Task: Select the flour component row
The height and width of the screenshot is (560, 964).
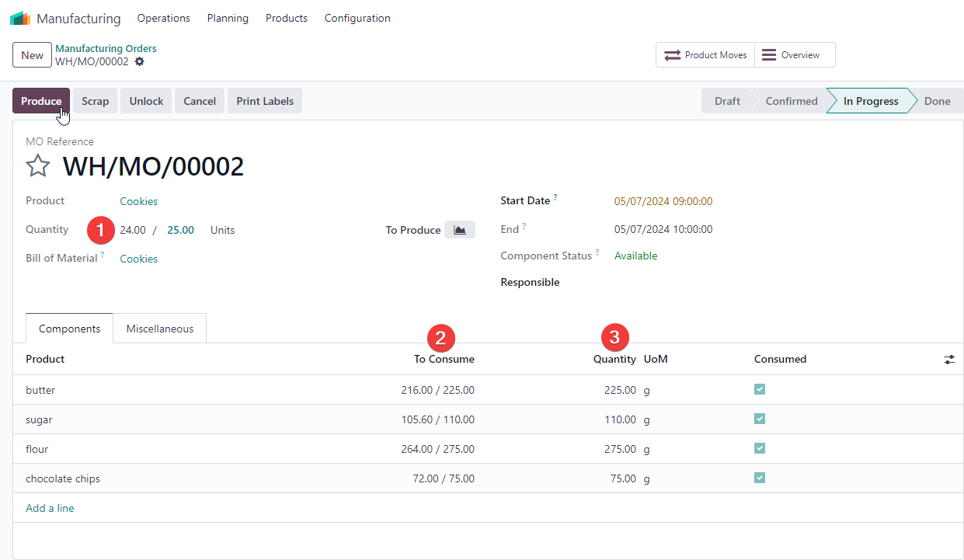Action: (488, 449)
